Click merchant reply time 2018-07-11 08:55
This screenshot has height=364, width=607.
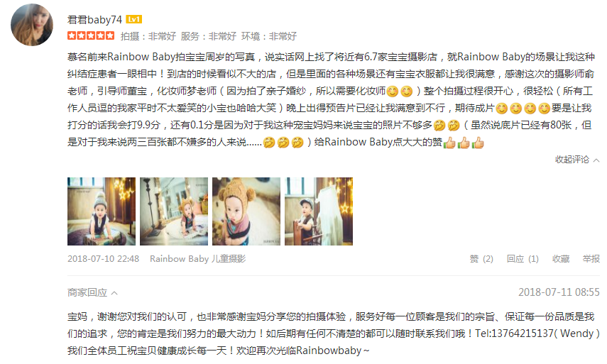click(x=559, y=292)
